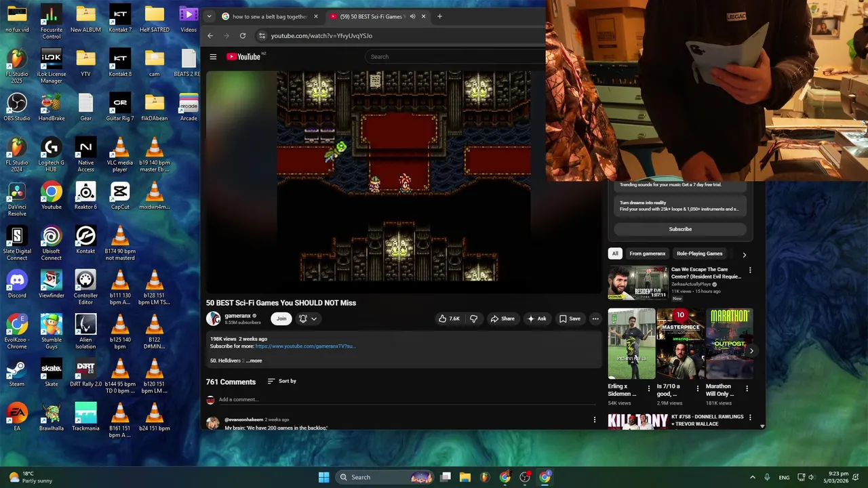Click the Add a comment field
The width and height of the screenshot is (868, 488).
(x=407, y=400)
